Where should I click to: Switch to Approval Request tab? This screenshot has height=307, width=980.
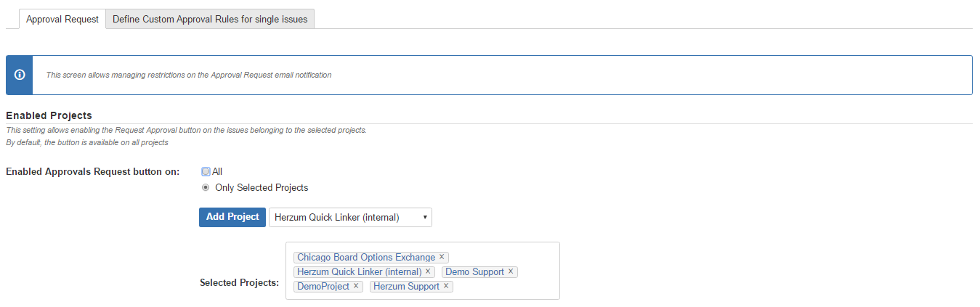(62, 20)
